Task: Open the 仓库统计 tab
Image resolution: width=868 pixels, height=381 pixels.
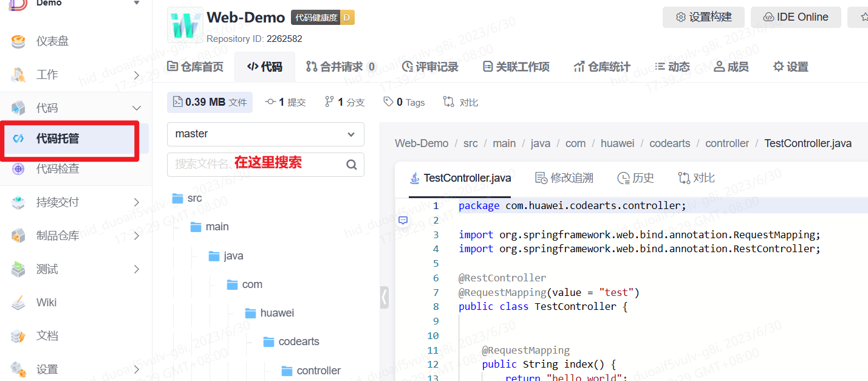Action: point(602,67)
